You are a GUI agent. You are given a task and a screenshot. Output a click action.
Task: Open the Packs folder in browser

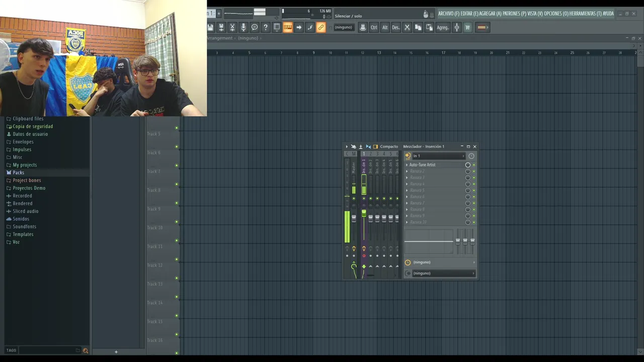click(18, 172)
